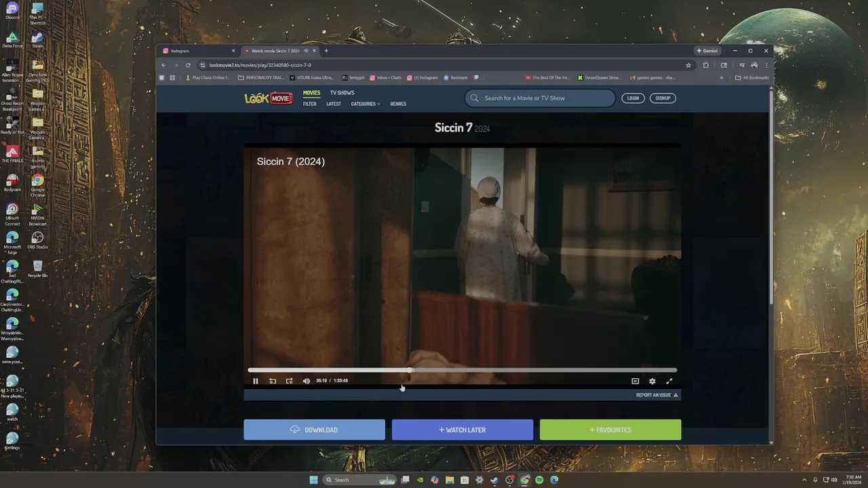This screenshot has width=868, height=488.
Task: Open the Delta Force desktop icon
Action: (12, 40)
